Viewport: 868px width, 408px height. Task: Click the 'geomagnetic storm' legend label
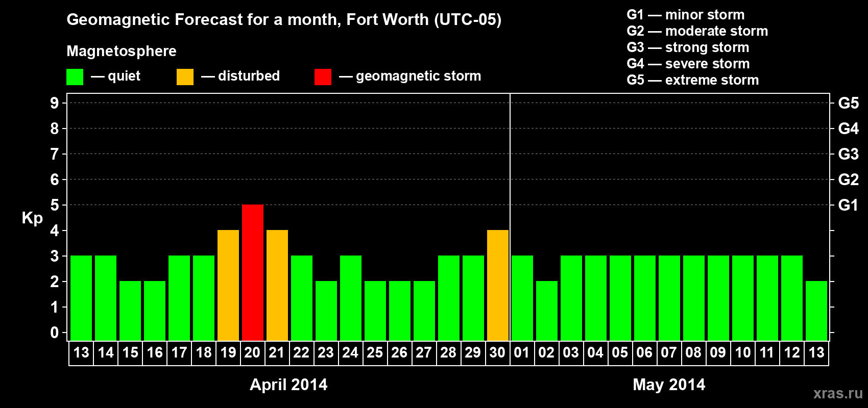click(x=418, y=76)
